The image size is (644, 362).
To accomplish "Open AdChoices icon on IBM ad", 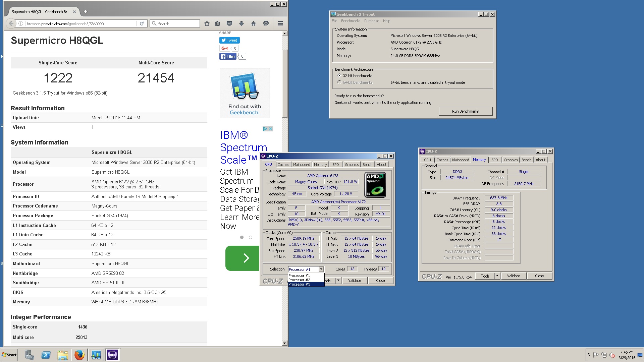I will point(265,129).
